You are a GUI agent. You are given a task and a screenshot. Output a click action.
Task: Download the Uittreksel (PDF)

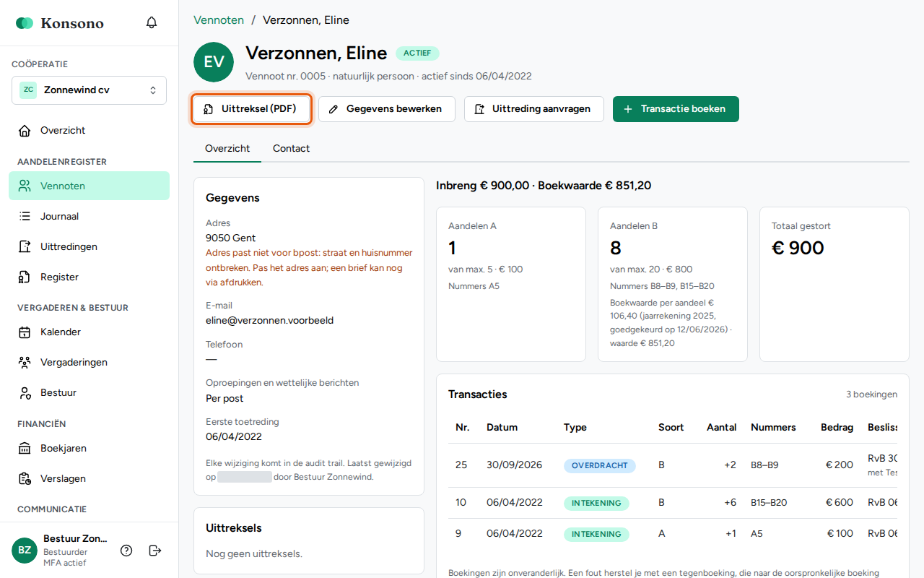click(x=251, y=109)
